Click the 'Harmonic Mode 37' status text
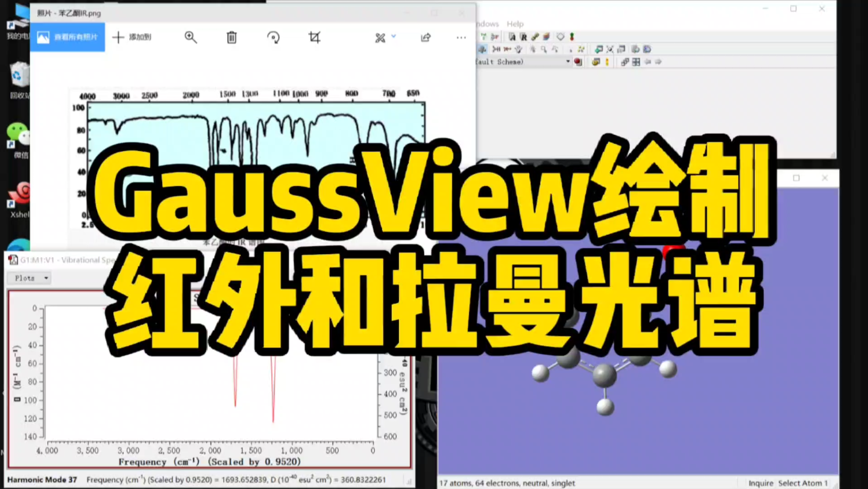868x489 pixels. [42, 480]
